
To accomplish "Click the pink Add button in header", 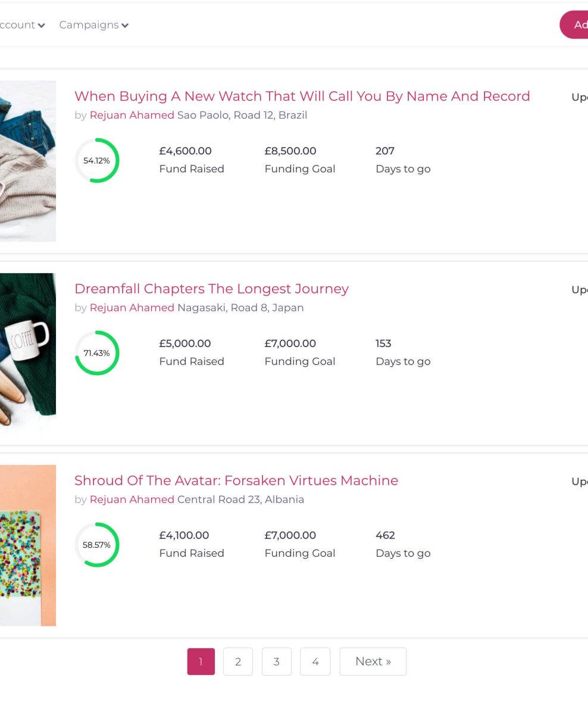I will coord(574,25).
